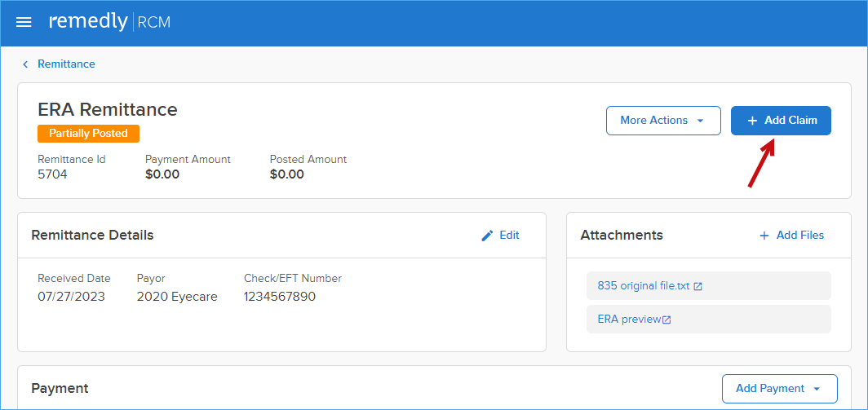Click the Check/EFT Number 1234567890
Image resolution: width=868 pixels, height=410 pixels.
coord(280,298)
